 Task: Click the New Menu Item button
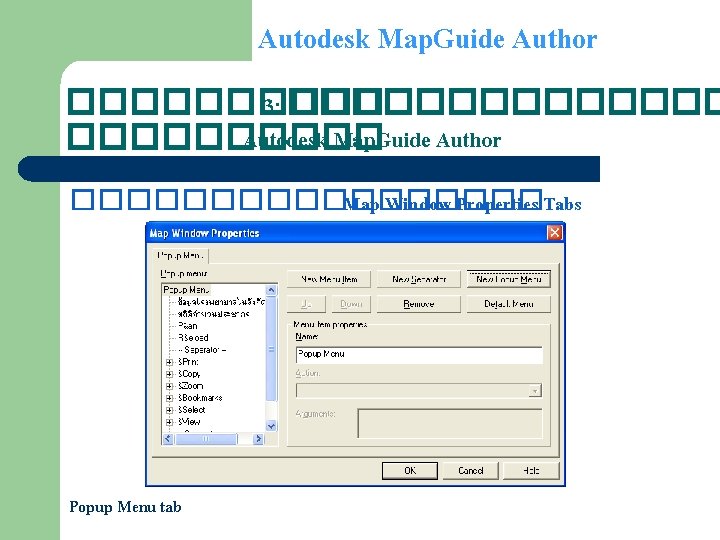coord(329,279)
